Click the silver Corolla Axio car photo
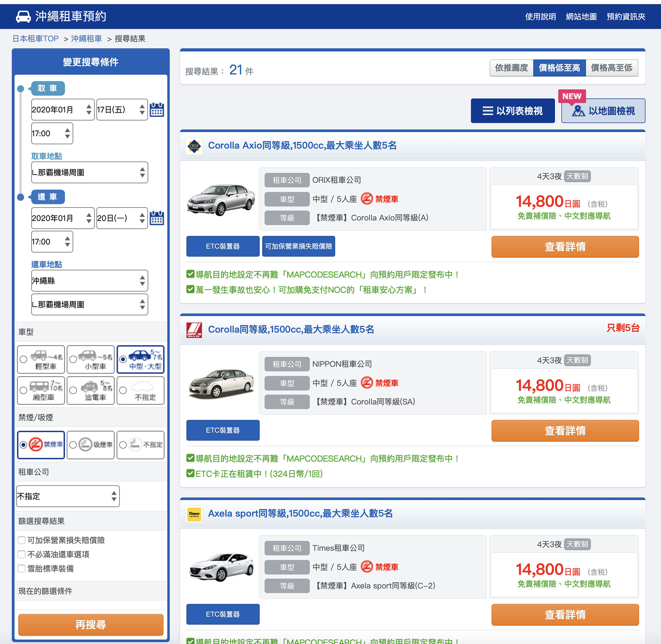This screenshot has width=661, height=644. click(221, 199)
